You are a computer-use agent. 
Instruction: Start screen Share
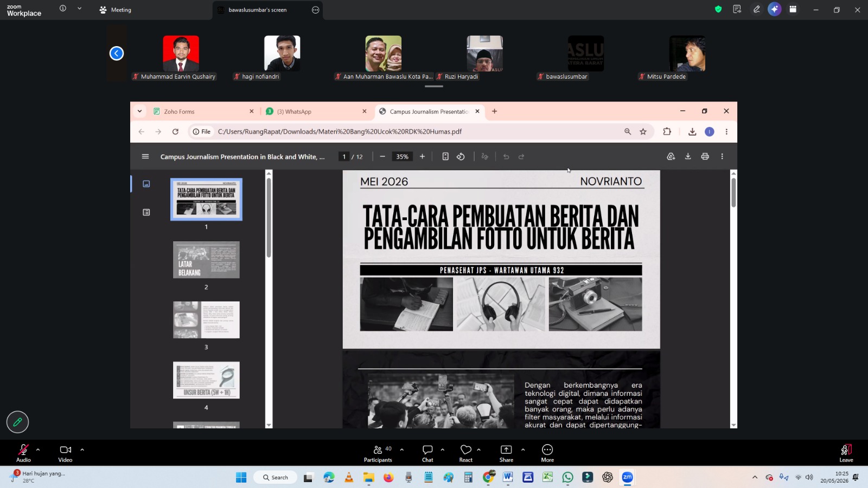coord(506,453)
